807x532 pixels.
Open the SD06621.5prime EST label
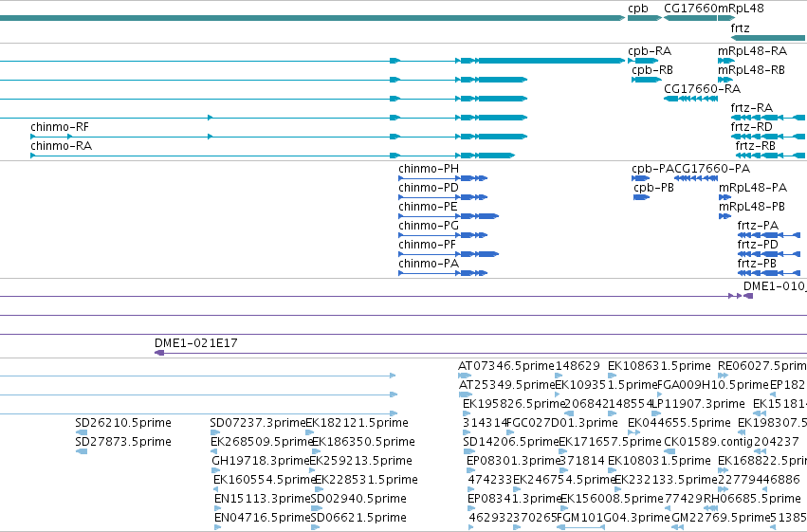(x=358, y=518)
